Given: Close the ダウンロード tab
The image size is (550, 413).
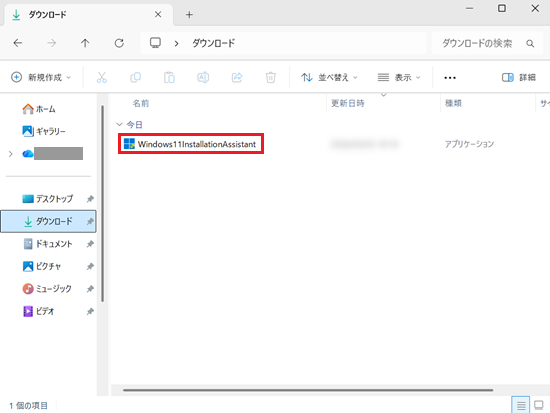Looking at the screenshot, I should [x=158, y=14].
